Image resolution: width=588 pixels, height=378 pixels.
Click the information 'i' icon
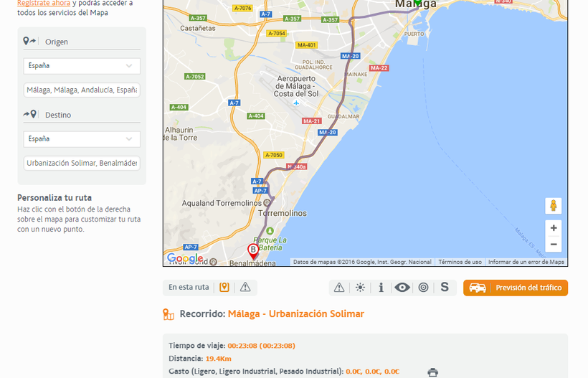pyautogui.click(x=381, y=288)
